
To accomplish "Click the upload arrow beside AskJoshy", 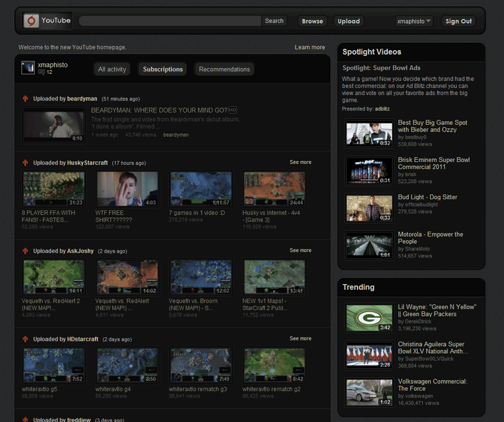I will click(x=25, y=251).
